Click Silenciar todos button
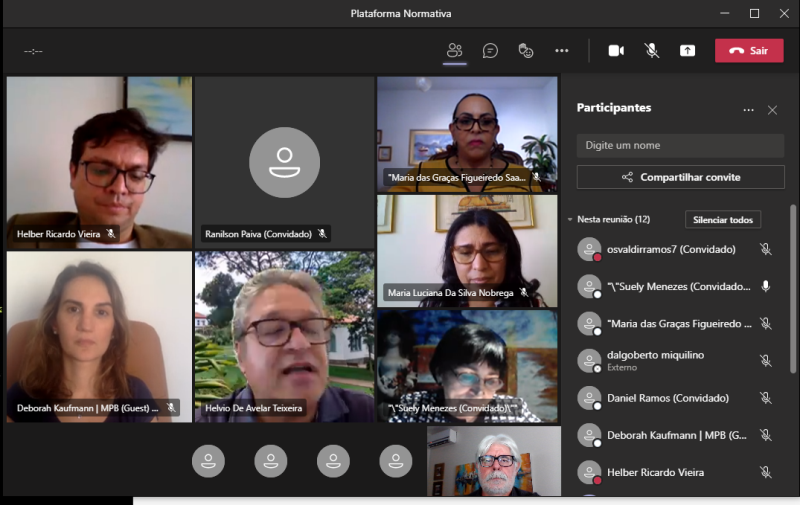The width and height of the screenshot is (800, 505). click(x=722, y=219)
